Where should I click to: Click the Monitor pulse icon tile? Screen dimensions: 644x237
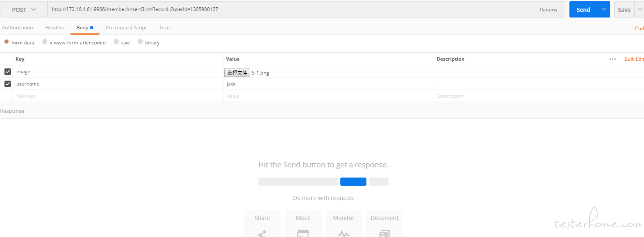[344, 223]
